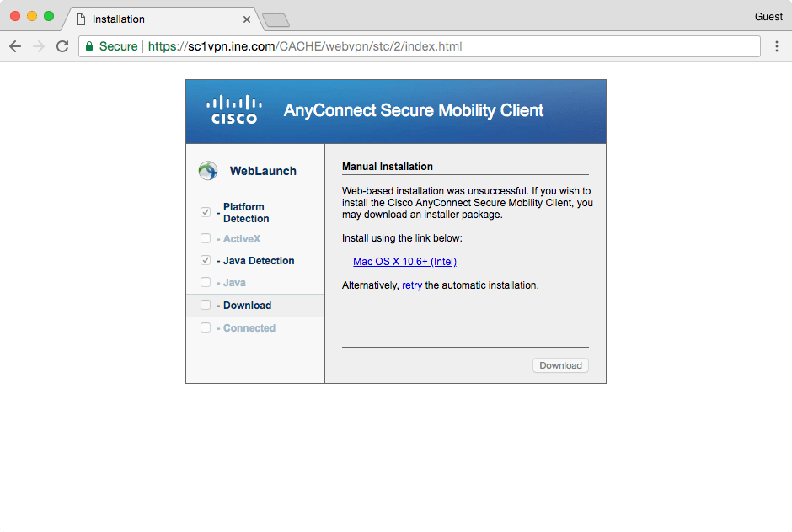
Task: Open Chrome's three-dot menu
Action: coord(777,46)
